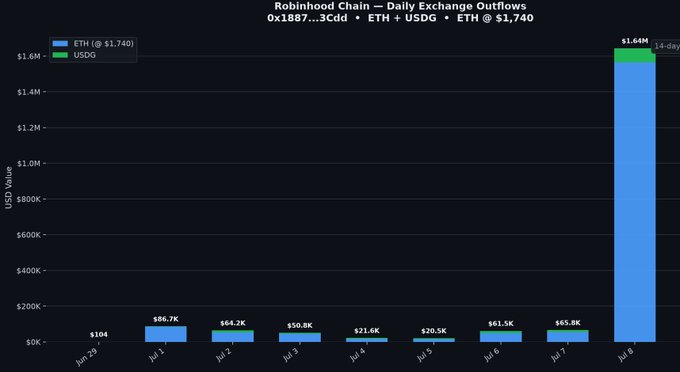Click the Jul 5 bar

[x=434, y=340]
